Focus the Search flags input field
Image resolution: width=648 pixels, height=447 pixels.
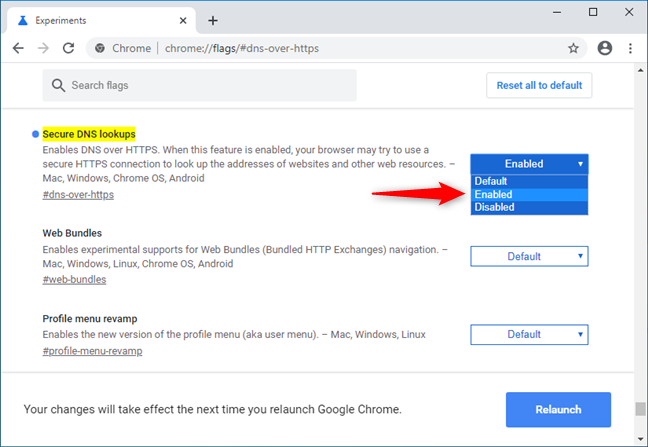pos(200,85)
